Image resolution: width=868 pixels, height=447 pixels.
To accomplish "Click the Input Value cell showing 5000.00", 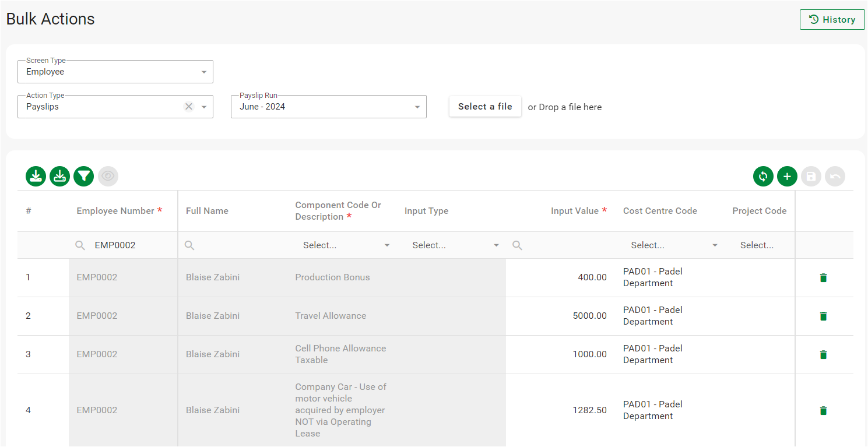I will coord(589,316).
